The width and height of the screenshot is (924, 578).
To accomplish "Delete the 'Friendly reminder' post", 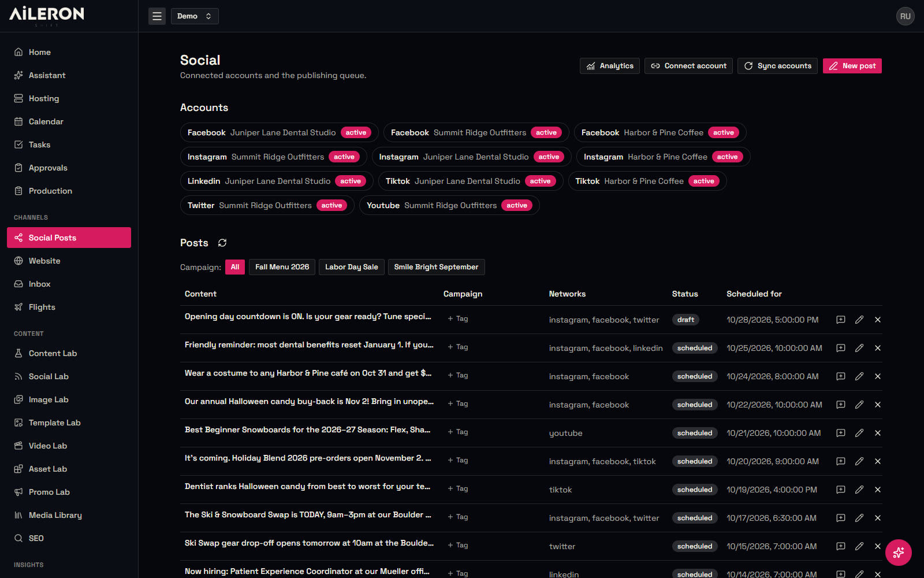I will click(x=878, y=348).
